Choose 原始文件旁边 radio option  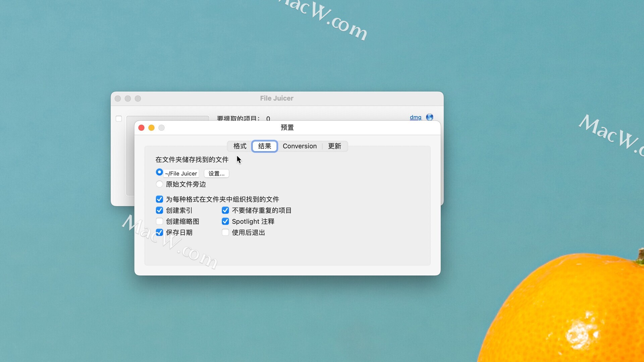coord(159,184)
